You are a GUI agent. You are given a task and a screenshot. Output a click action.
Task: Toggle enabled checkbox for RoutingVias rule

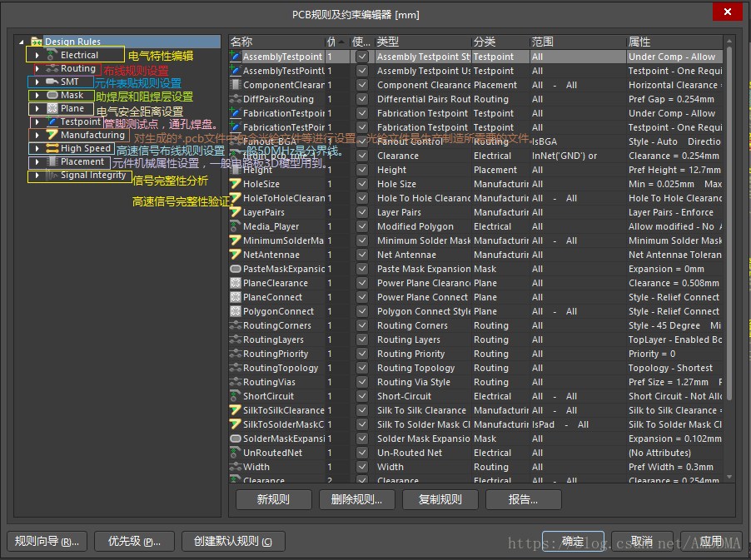362,382
